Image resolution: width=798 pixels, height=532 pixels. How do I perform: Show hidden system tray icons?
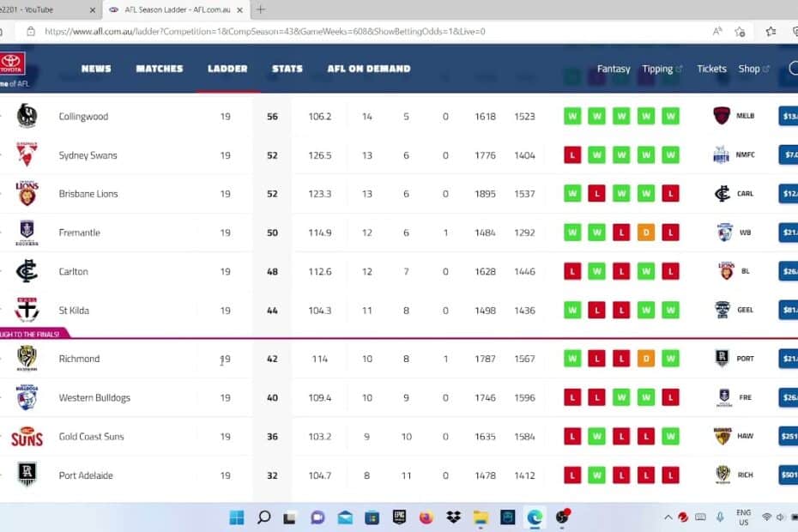coord(668,517)
